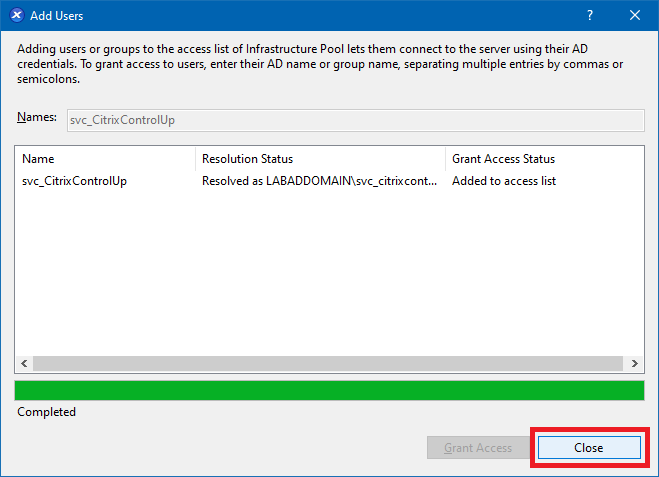Image resolution: width=659 pixels, height=477 pixels.
Task: Click empty area in the users list
Action: 329,280
